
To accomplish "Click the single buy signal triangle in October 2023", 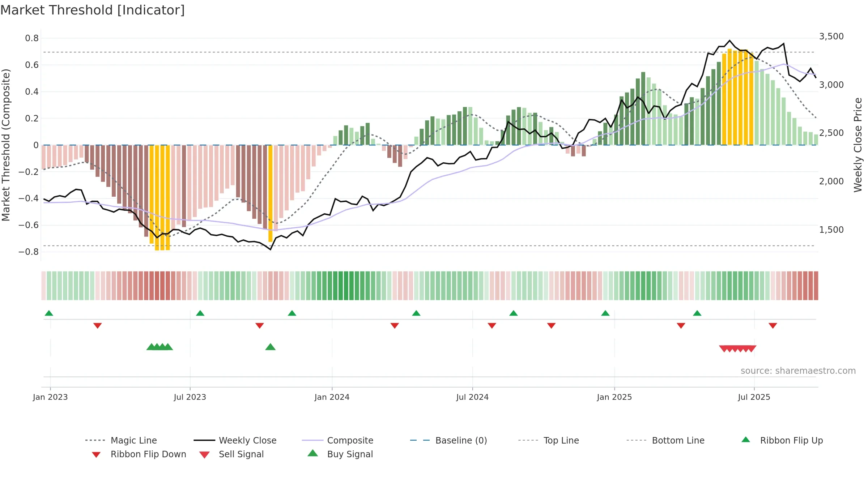I will tap(271, 347).
